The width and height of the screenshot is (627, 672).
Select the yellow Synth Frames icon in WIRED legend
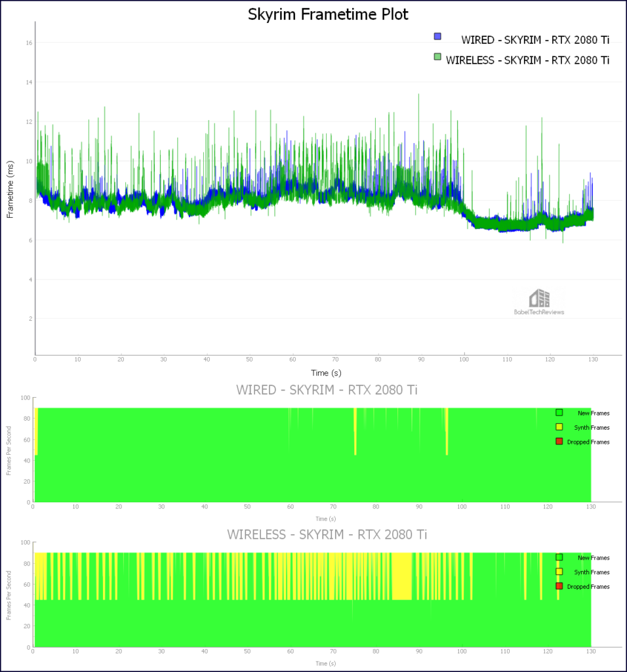(x=559, y=427)
